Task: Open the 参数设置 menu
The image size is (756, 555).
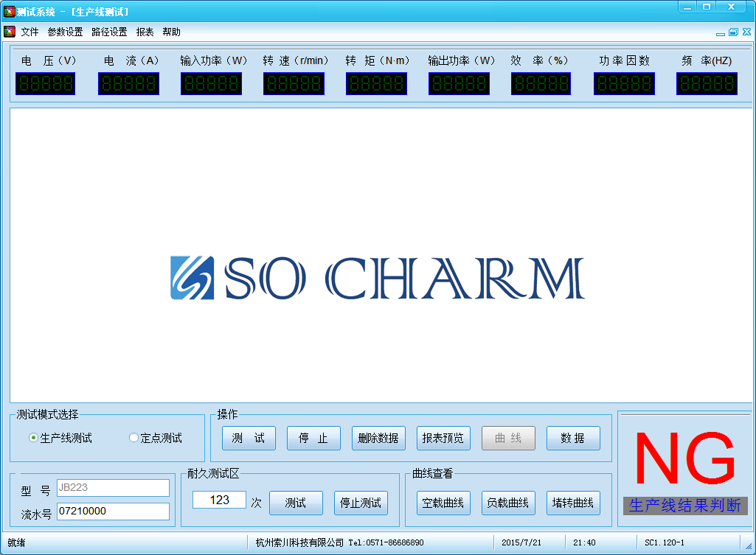Action: [x=65, y=32]
